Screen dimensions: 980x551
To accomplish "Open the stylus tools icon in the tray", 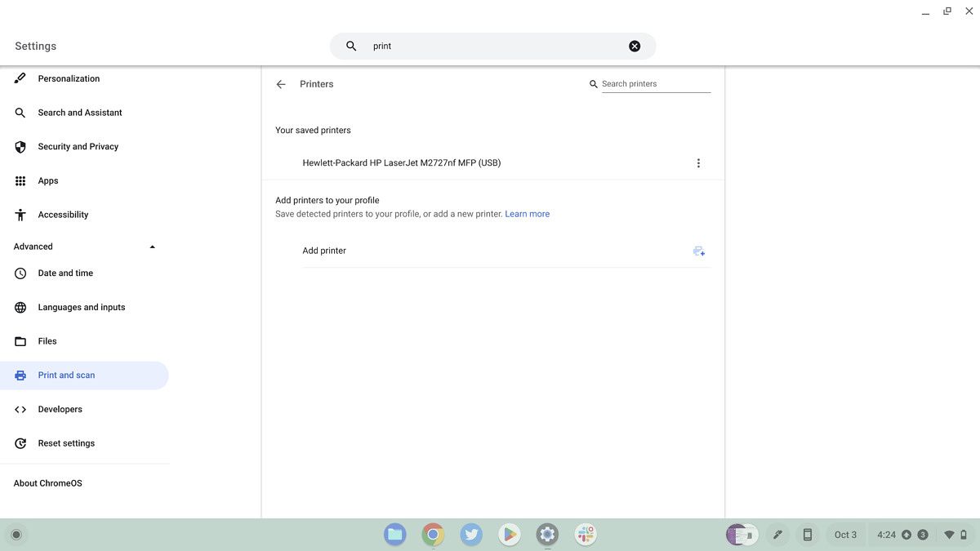I will click(x=777, y=534).
